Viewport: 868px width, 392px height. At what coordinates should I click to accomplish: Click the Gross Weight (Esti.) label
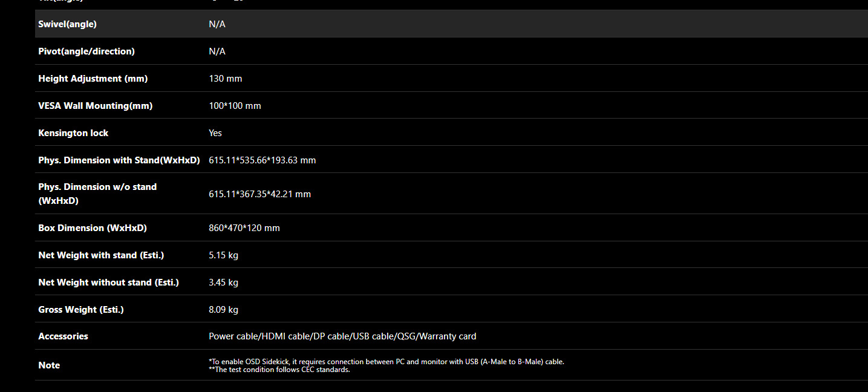[80, 310]
